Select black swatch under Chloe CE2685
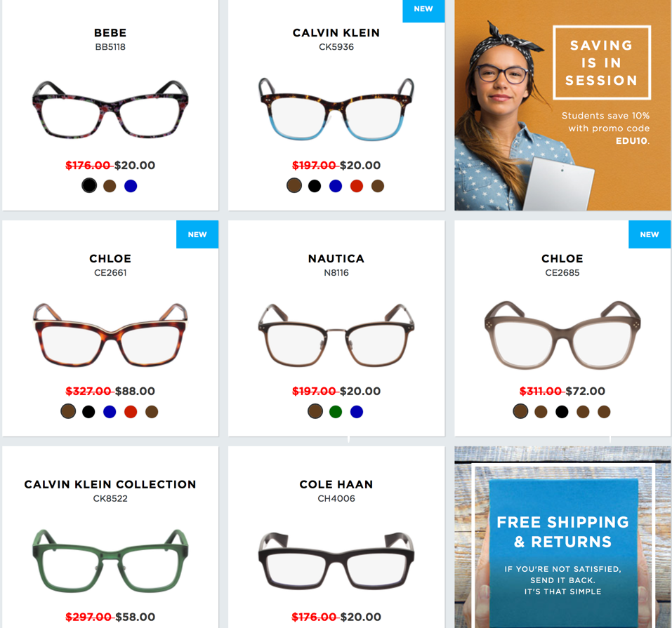This screenshot has width=672, height=628. pos(562,412)
